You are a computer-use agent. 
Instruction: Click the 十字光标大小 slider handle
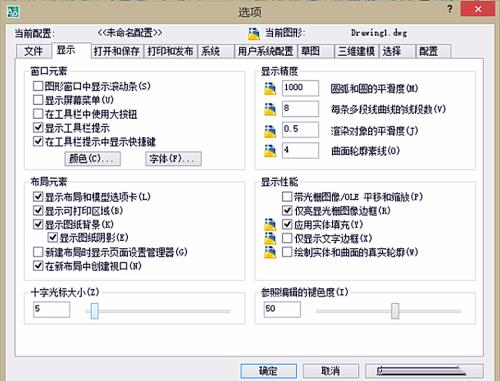[95, 311]
